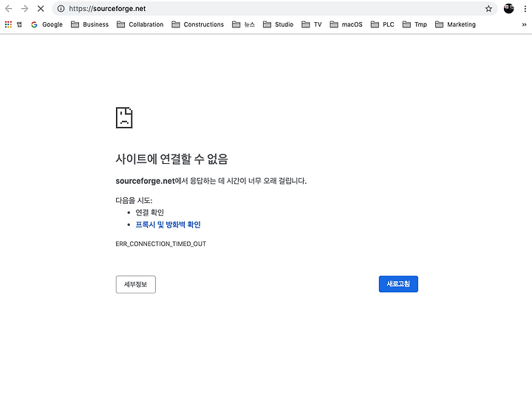View site information icon in address bar
This screenshot has height=395, width=532.
(61, 8)
